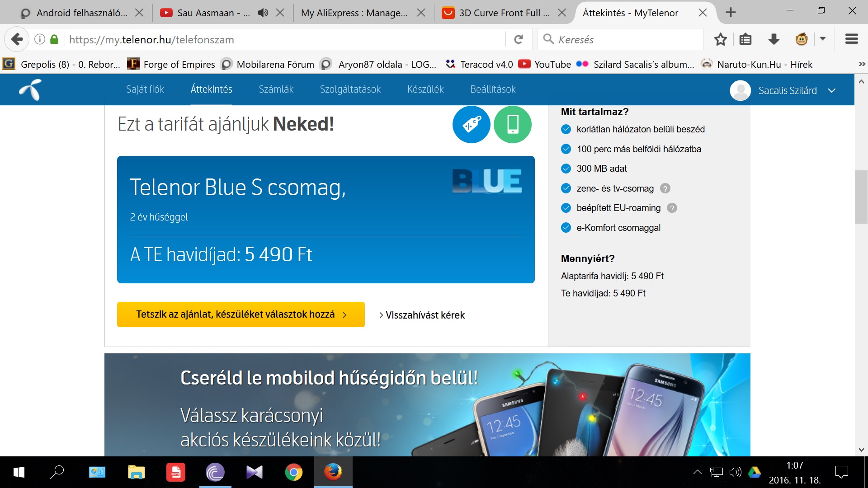Viewport: 868px width, 488px height.
Task: Click Tetszik az ajánlat, készüléket választok hozzá
Action: pos(241,314)
